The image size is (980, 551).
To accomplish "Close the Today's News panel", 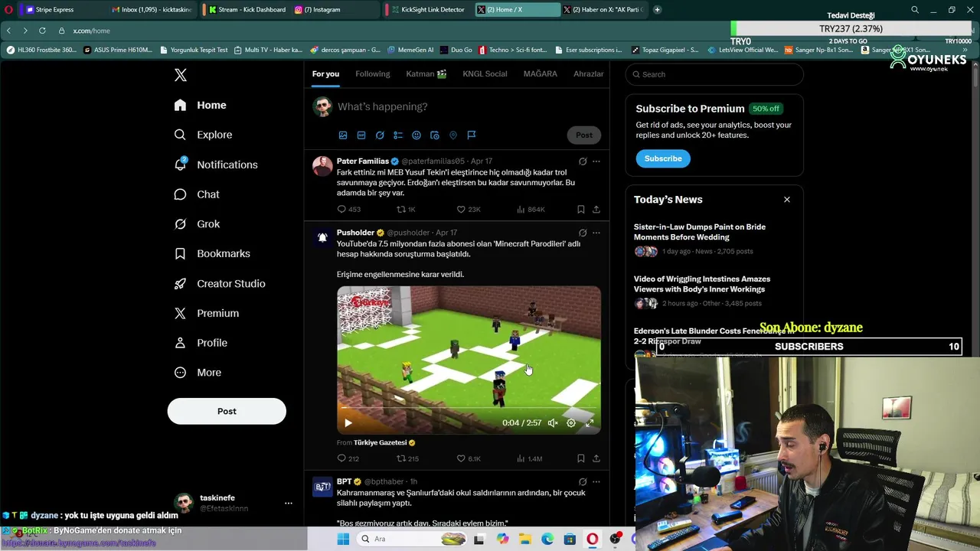I will click(x=787, y=200).
